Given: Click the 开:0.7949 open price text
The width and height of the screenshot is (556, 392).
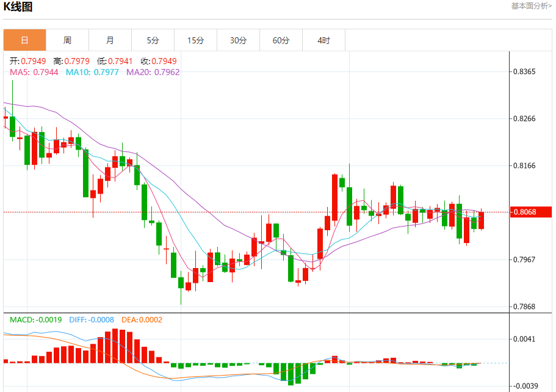Looking at the screenshot, I should (27, 62).
